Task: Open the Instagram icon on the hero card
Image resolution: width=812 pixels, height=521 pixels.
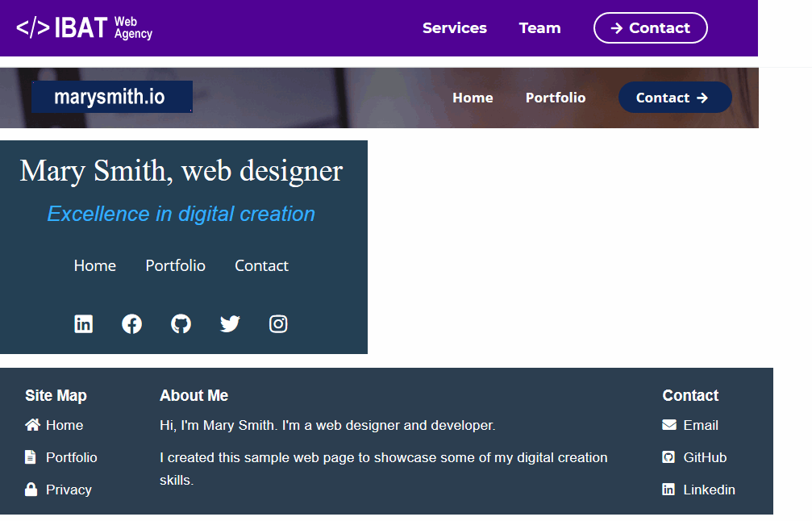Action: tap(278, 323)
